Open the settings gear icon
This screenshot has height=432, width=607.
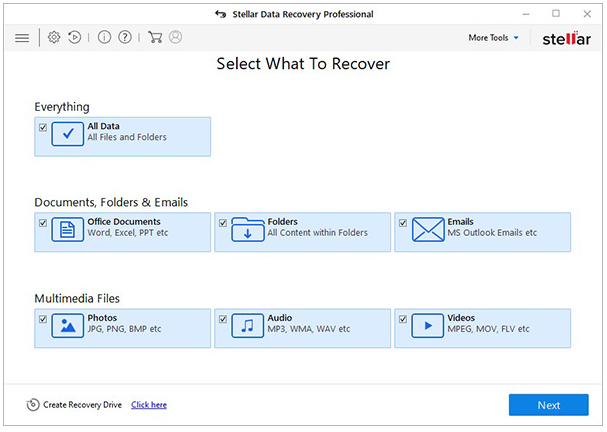(54, 37)
